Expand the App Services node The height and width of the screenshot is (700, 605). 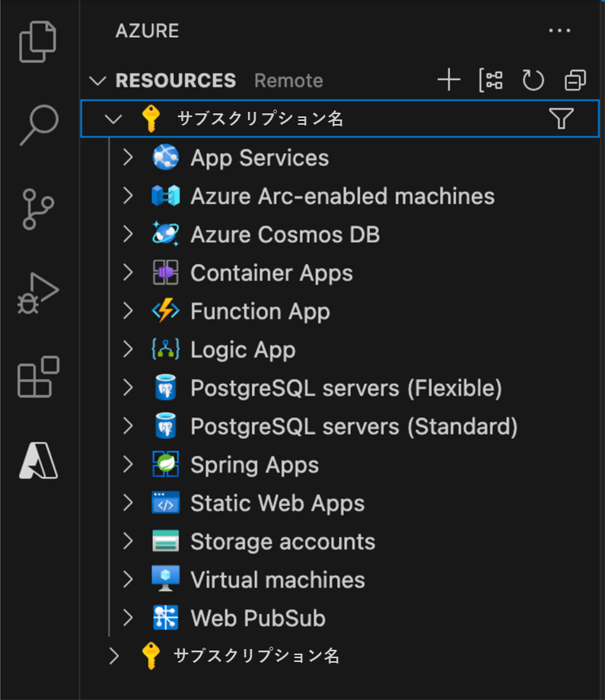(128, 158)
